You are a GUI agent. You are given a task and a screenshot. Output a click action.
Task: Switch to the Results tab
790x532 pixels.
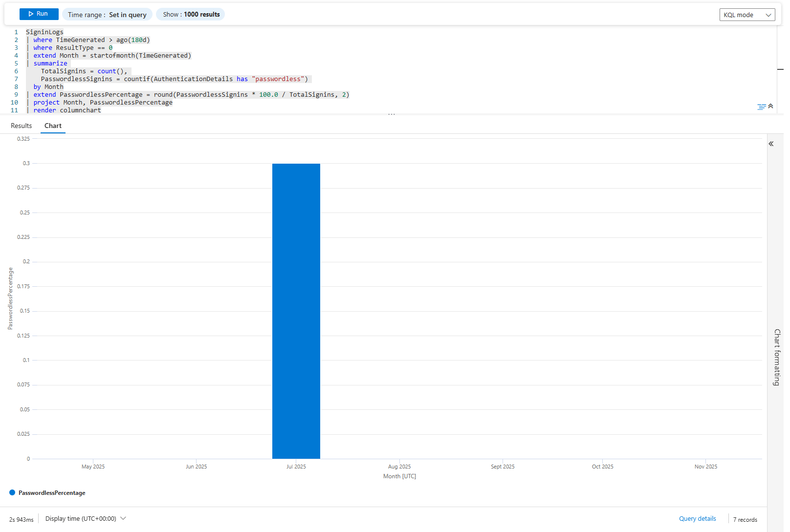tap(22, 126)
